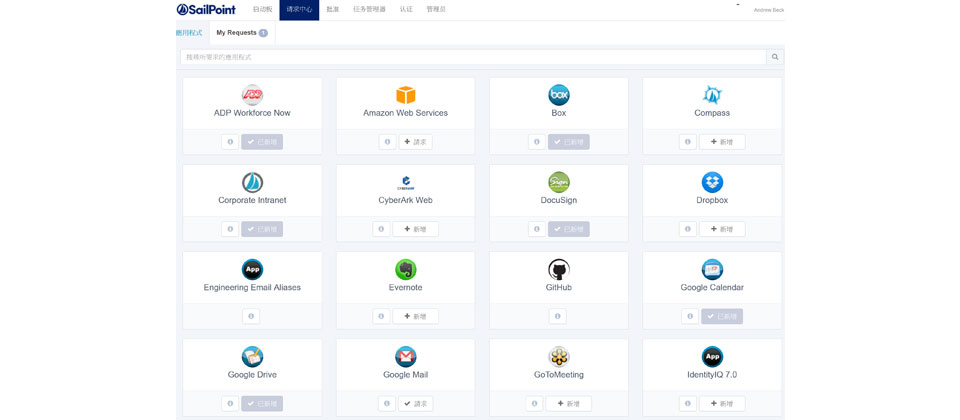This screenshot has height=420, width=960.
Task: Switch to the 應用程式 tab
Action: click(x=189, y=32)
